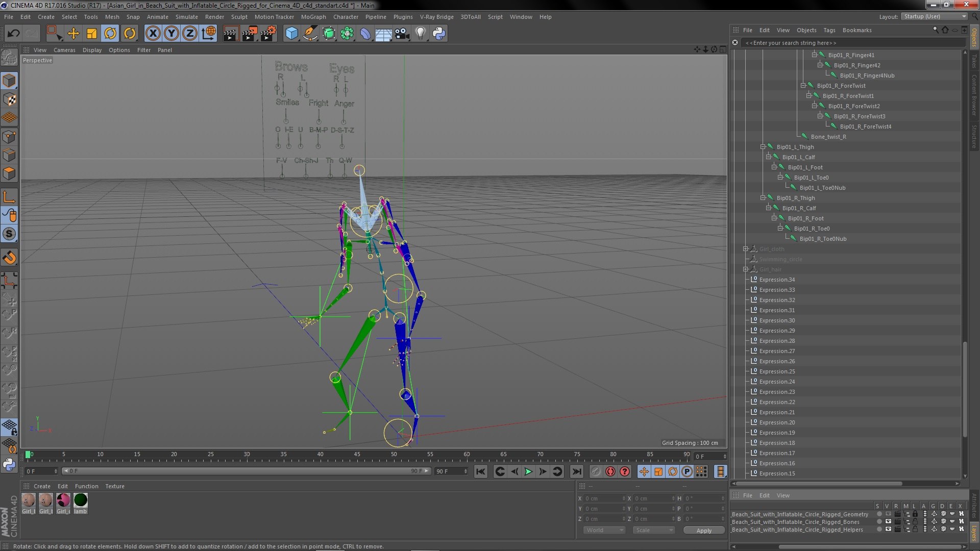Select the spline Pen tool
This screenshot has width=980, height=551.
coord(310,34)
